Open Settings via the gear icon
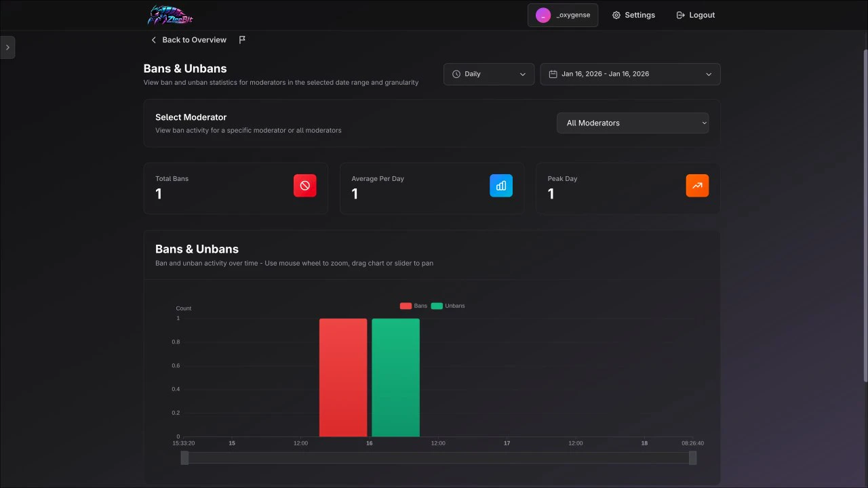Screen dimensions: 868x488 [x=633, y=15]
